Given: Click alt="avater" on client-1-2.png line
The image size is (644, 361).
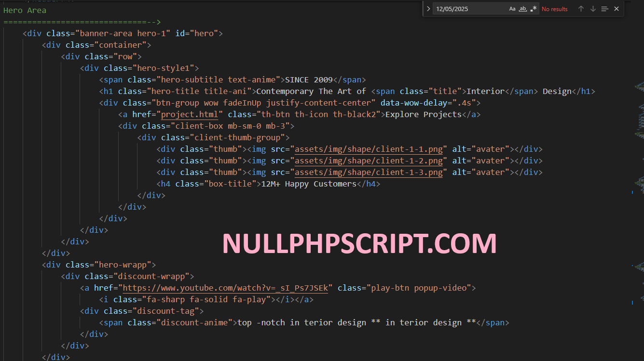Looking at the screenshot, I should coord(481,160).
